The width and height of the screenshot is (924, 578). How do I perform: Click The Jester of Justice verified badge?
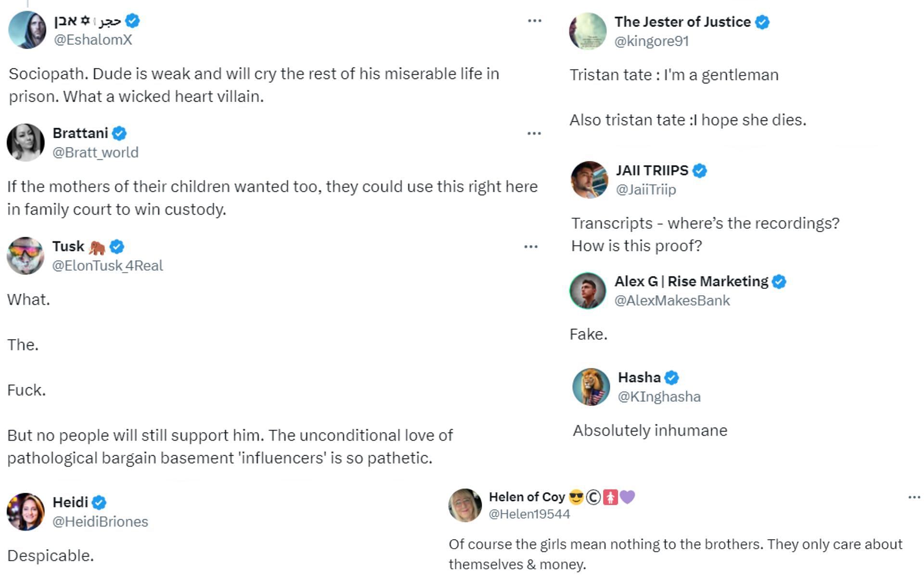(x=762, y=22)
